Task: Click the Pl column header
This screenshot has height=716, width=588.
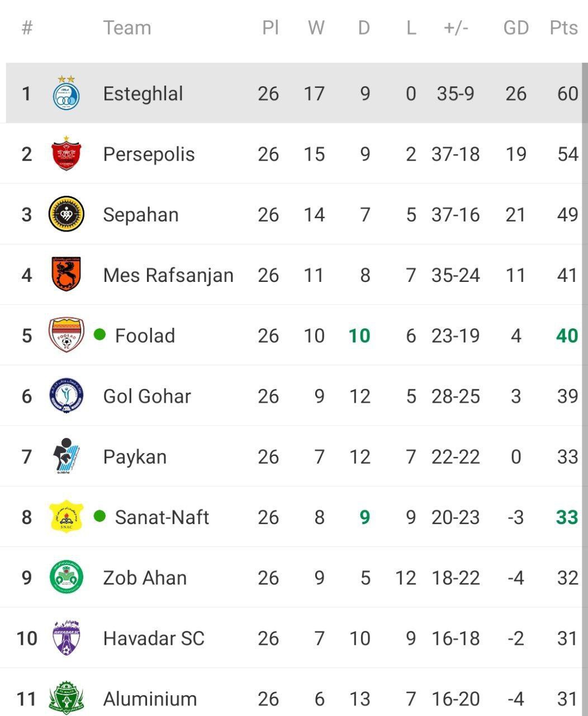Action: pyautogui.click(x=271, y=27)
